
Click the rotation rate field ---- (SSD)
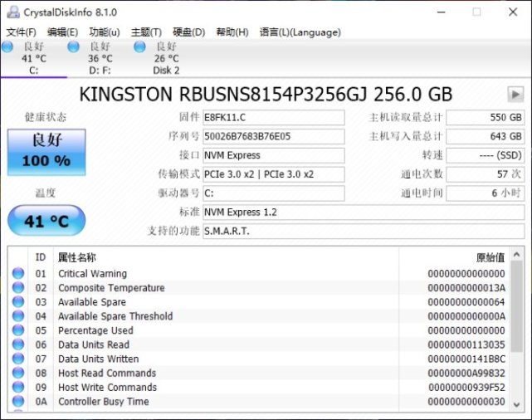[x=486, y=155]
